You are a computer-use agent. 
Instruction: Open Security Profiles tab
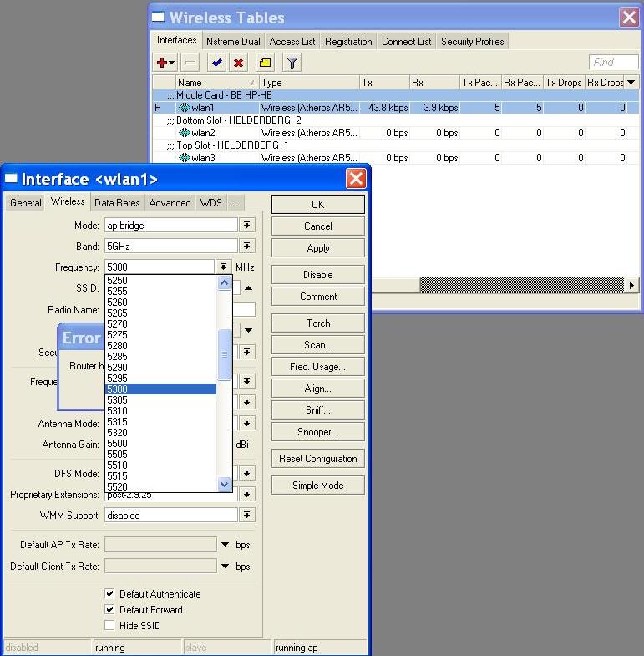point(473,42)
